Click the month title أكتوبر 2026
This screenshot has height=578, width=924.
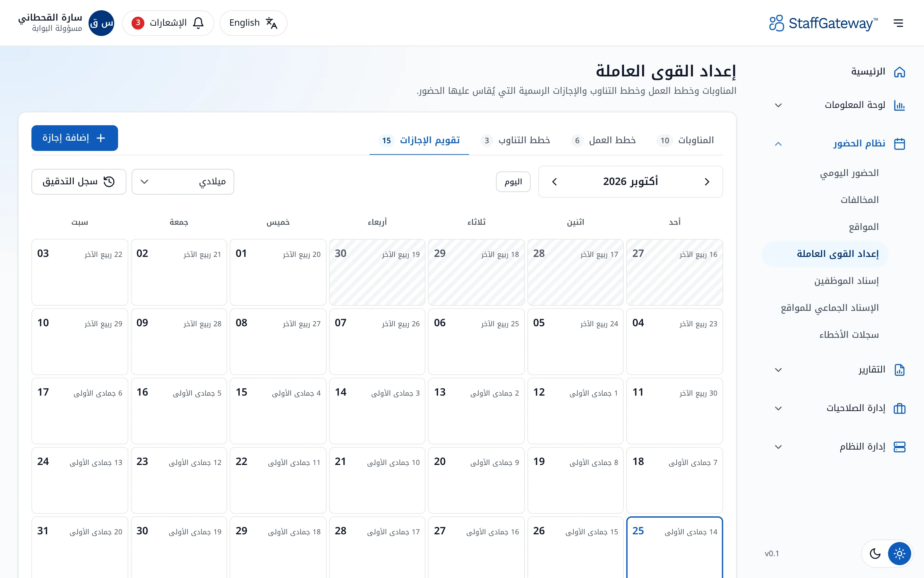630,181
